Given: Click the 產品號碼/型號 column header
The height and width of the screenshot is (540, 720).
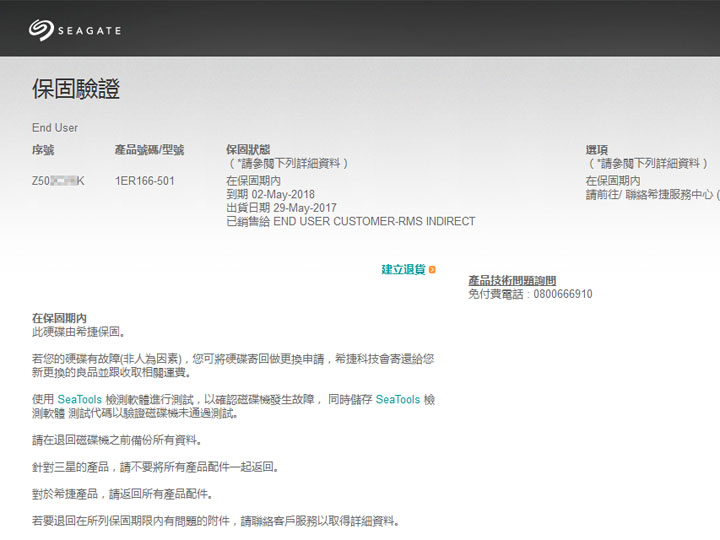Looking at the screenshot, I should tap(149, 150).
